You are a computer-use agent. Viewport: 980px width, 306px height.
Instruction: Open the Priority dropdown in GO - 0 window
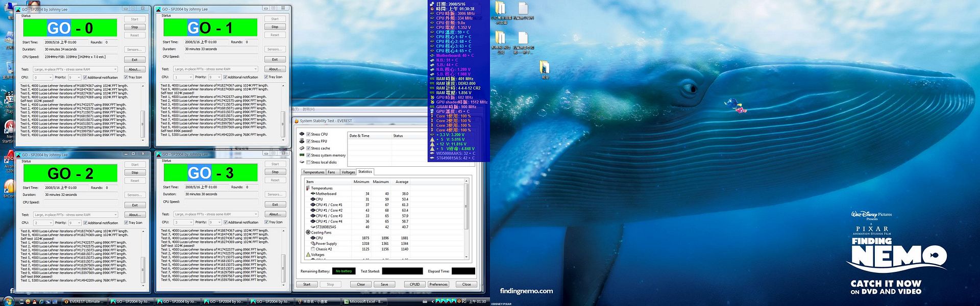75,78
